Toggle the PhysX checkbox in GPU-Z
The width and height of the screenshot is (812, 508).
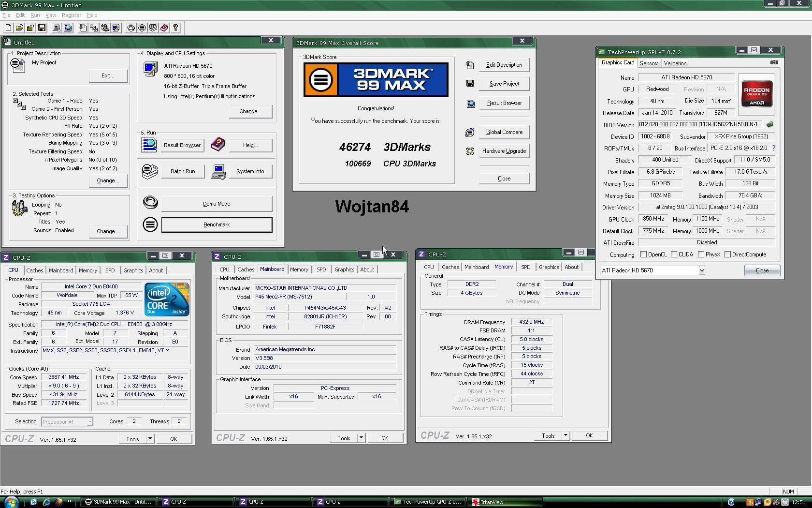(701, 254)
